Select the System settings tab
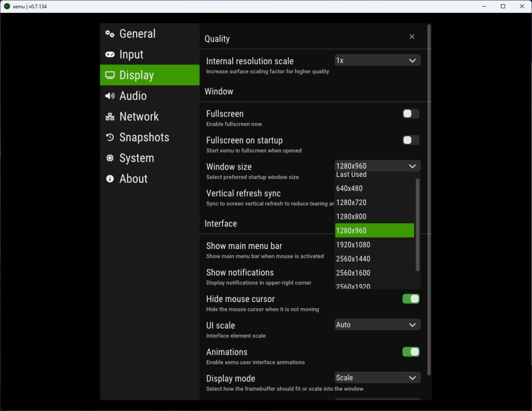 point(150,158)
